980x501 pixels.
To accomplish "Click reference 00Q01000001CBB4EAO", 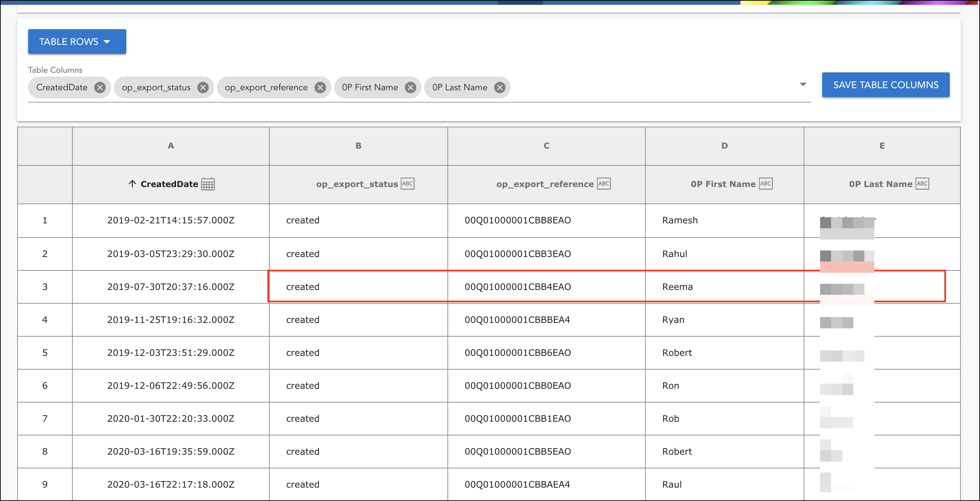I will click(518, 287).
